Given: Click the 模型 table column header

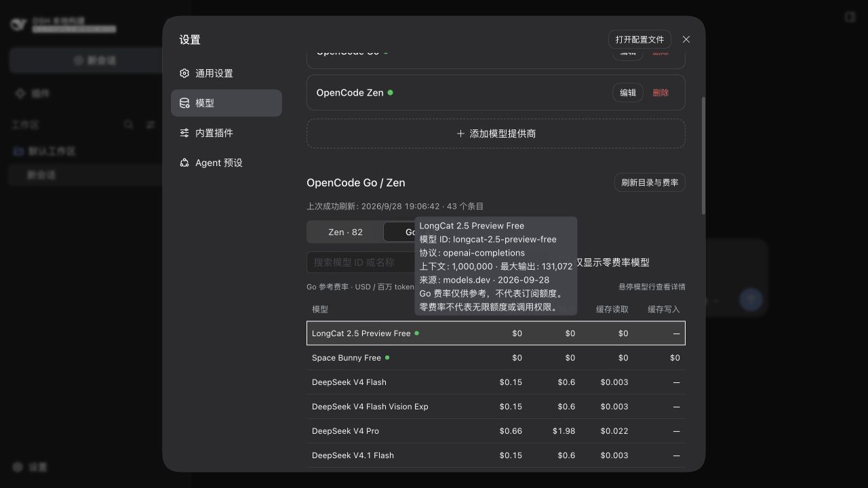Looking at the screenshot, I should [320, 309].
